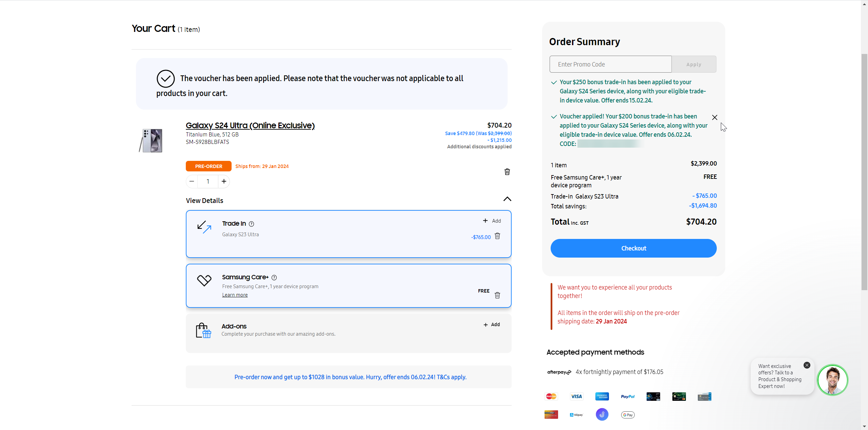Increase item quantity with plus button

coord(224,181)
